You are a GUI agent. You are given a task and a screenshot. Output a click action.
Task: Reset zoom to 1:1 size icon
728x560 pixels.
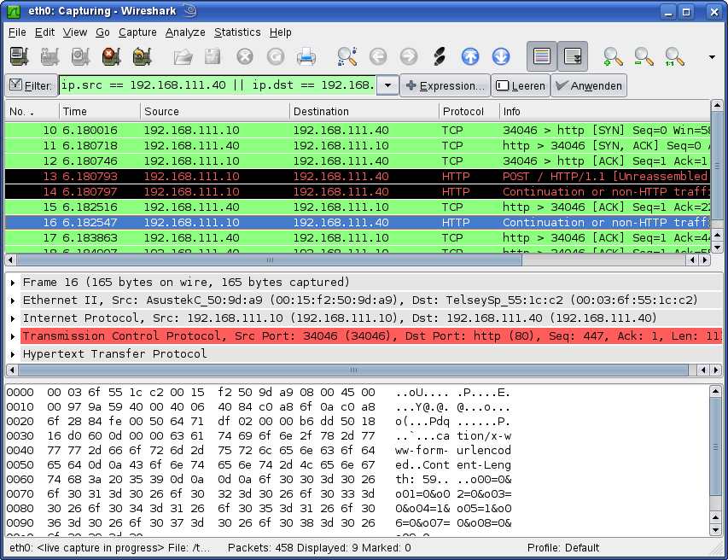click(x=674, y=56)
